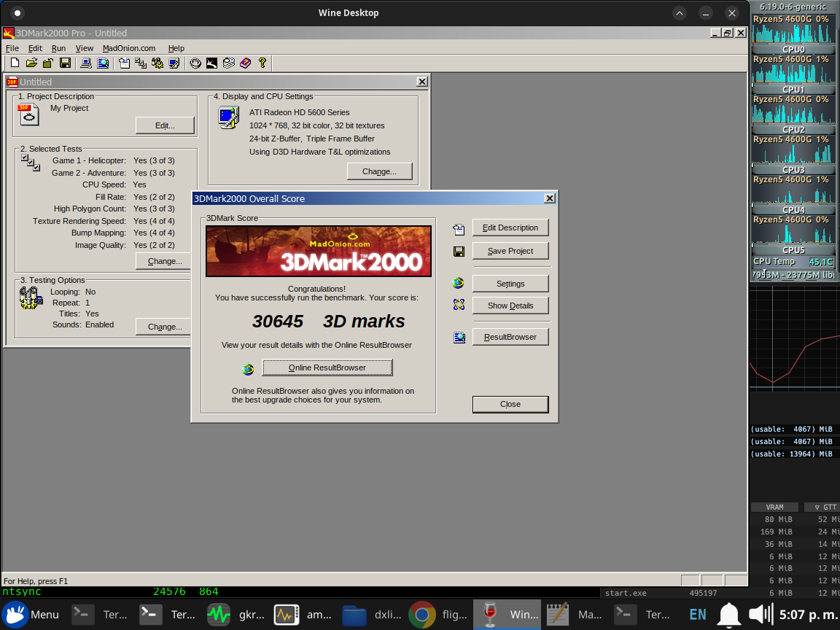Click the 3DP project document icon

click(29, 114)
